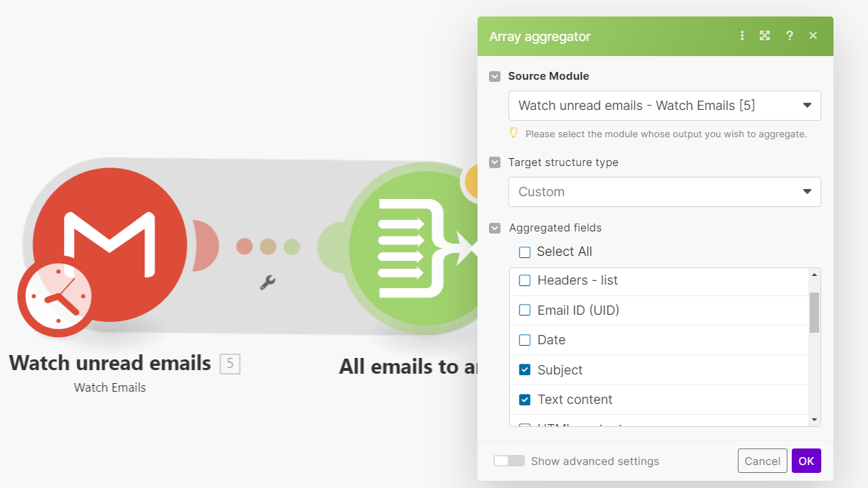Viewport: 868px width, 488px height.
Task: Enable Show advanced settings switch
Action: (x=509, y=461)
